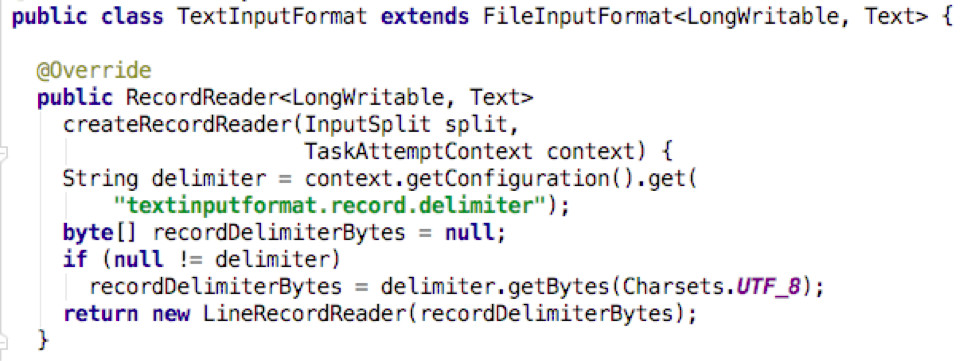Screen dimensions: 976x361
Task: Click the FileInputFormat superclass reference
Action: pos(578,16)
